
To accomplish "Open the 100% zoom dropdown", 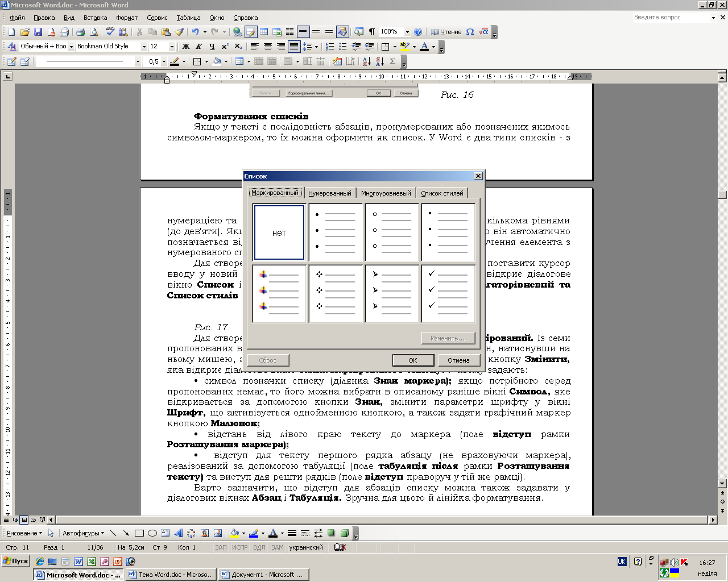I will (x=407, y=32).
